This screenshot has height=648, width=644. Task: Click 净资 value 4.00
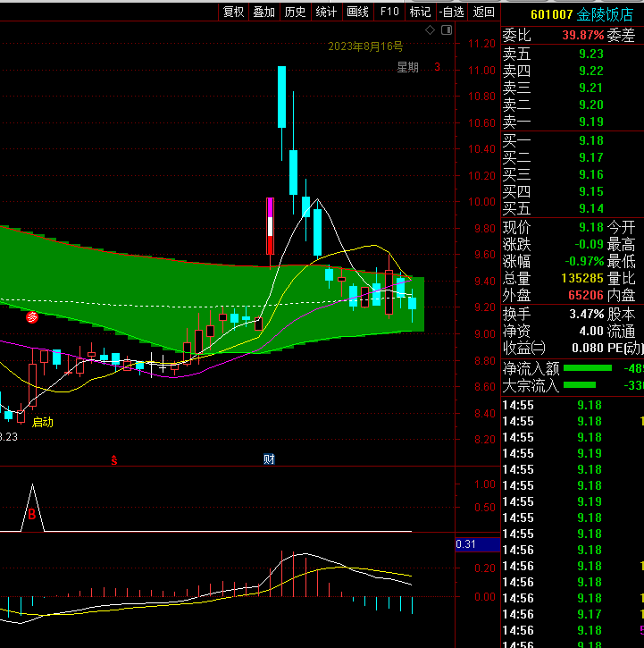(591, 331)
